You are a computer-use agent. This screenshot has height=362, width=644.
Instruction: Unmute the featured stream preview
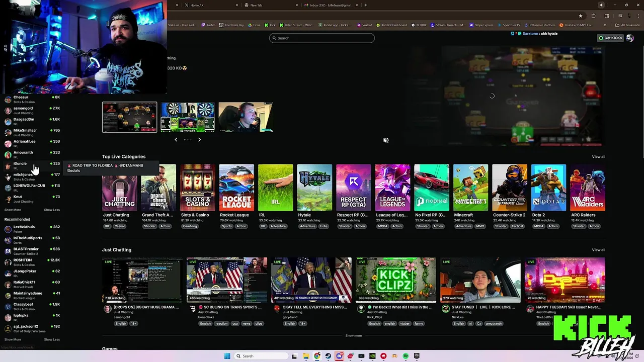[386, 140]
